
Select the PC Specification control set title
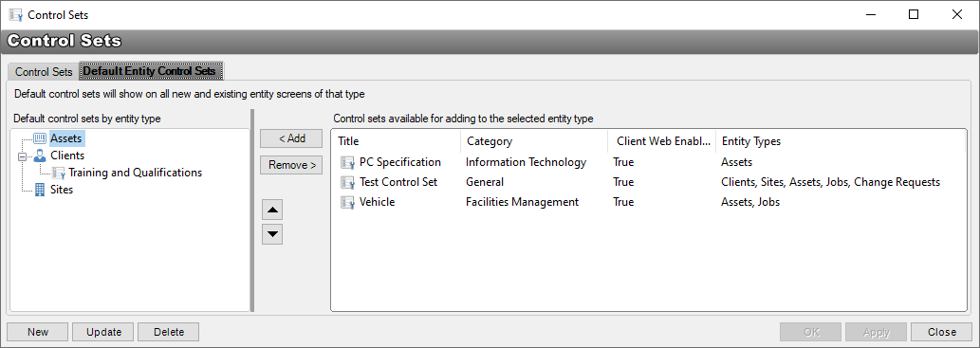(x=400, y=162)
